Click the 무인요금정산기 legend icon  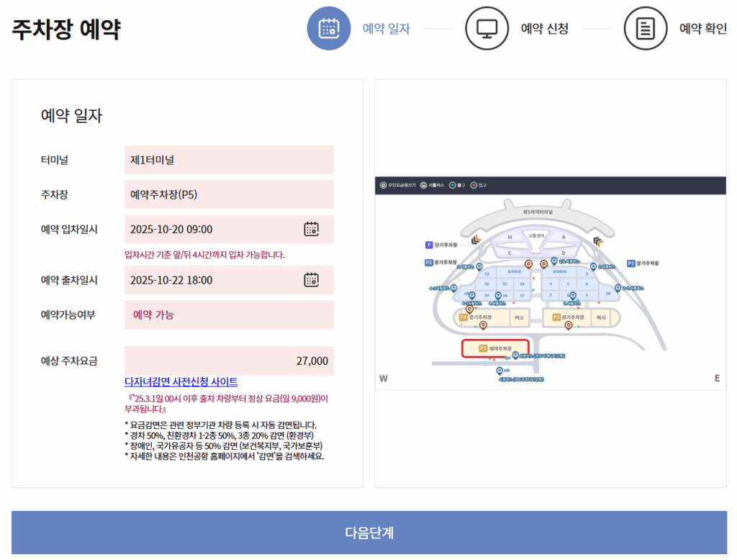pos(383,185)
